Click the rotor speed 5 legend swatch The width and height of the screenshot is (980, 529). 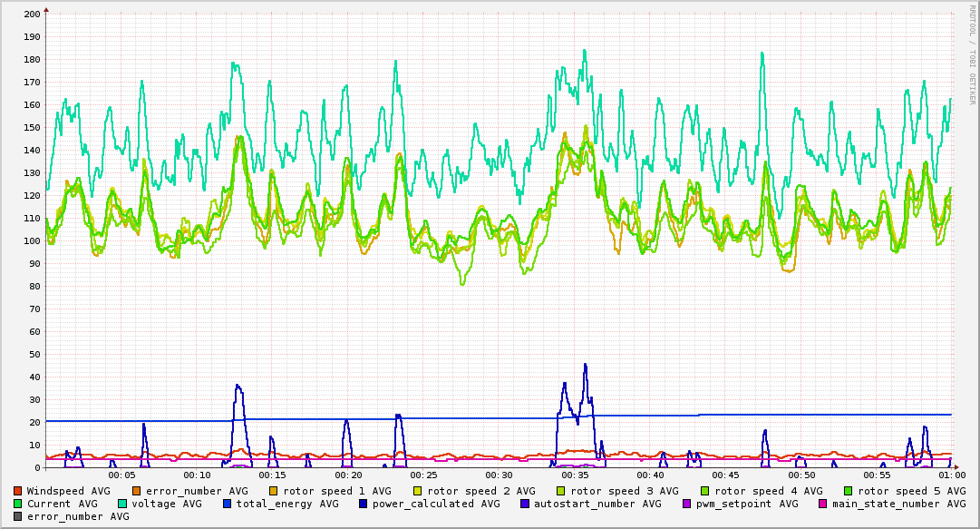[849, 492]
